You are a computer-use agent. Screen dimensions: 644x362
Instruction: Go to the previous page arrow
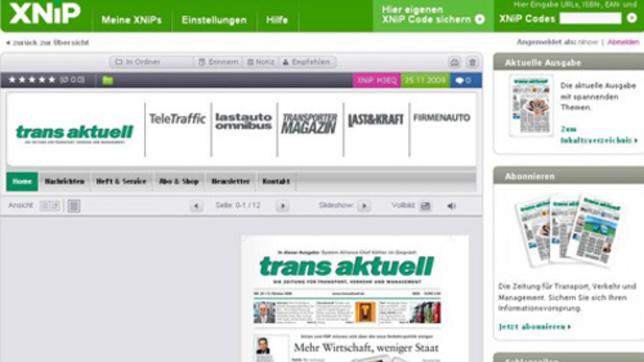(196, 206)
